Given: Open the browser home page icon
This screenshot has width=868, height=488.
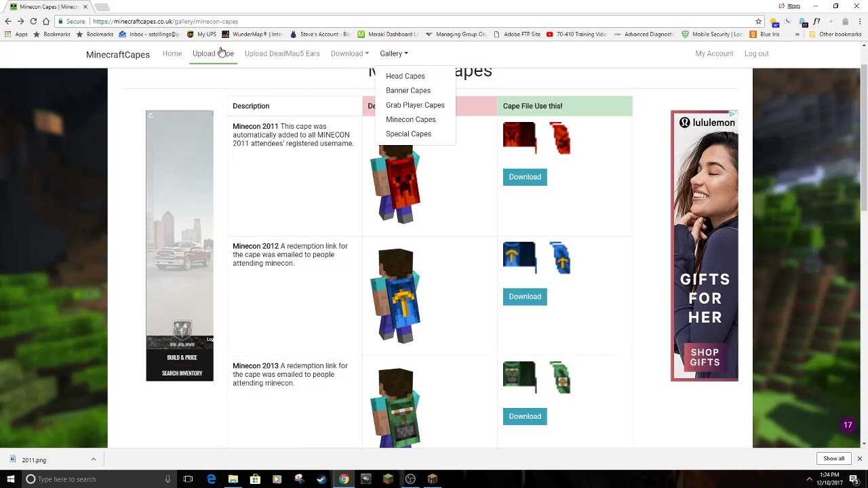Looking at the screenshot, I should point(45,21).
